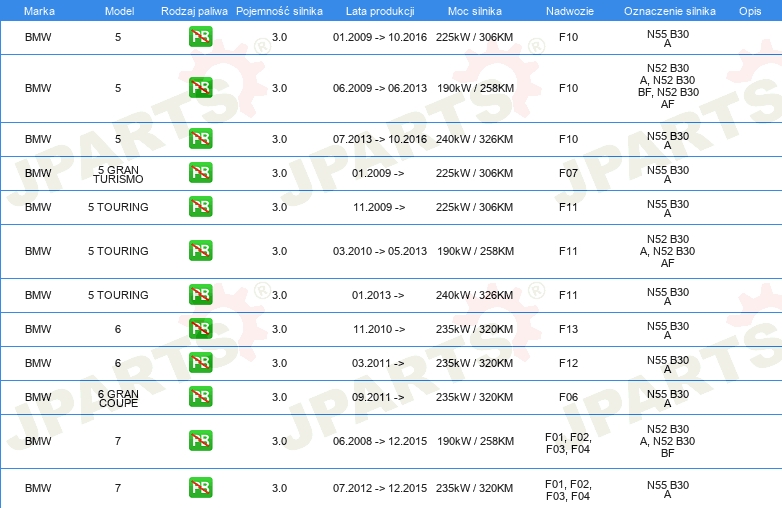Select the "11.2009 ->" production years cell

tap(379, 207)
